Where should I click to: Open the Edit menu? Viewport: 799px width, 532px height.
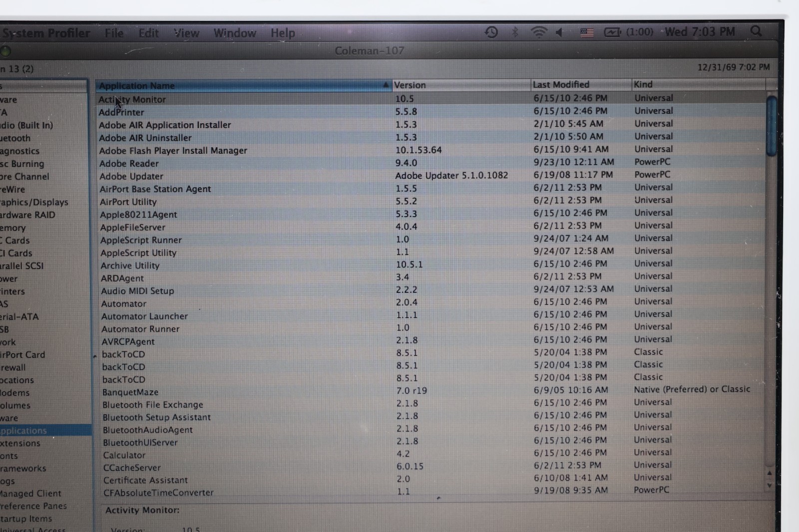[148, 33]
